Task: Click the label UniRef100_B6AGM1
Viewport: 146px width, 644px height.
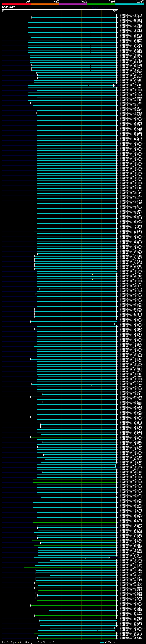Action: point(131,502)
